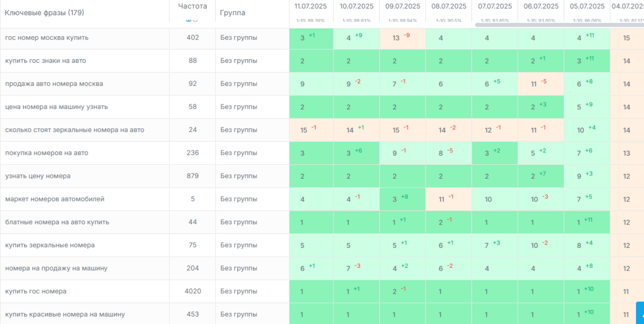Click the group cell for 'купить зеркальные номера'
This screenshot has height=324, width=644.
tap(239, 245)
